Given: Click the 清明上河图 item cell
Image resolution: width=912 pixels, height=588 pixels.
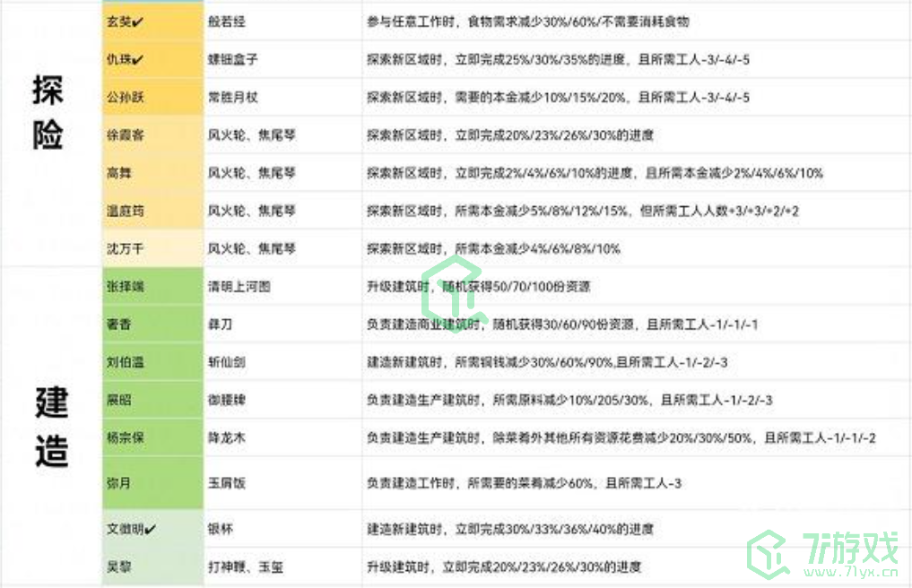Looking at the screenshot, I should [239, 287].
